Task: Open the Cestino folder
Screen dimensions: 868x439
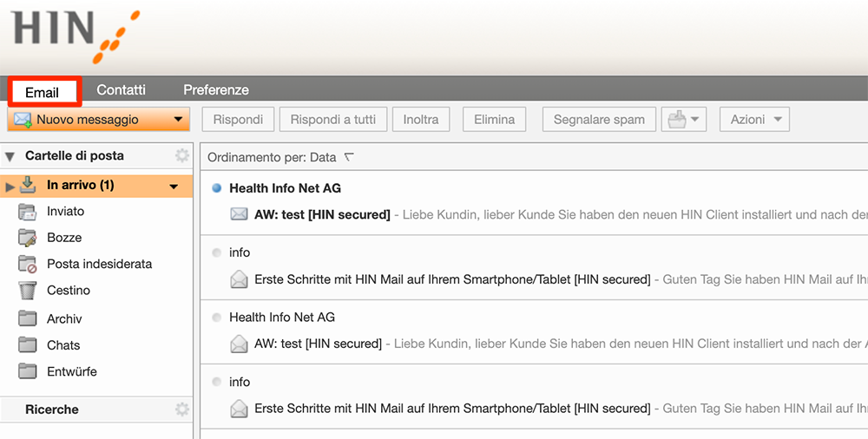Action: coord(68,290)
